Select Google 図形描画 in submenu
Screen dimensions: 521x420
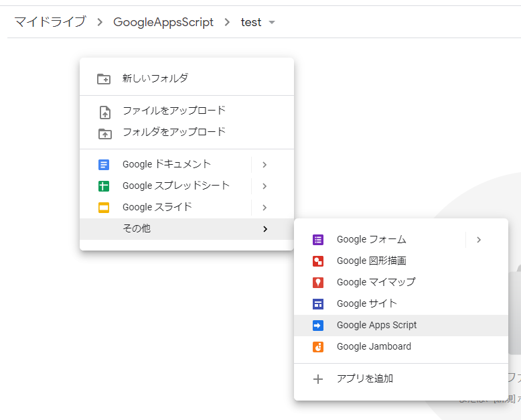(x=401, y=261)
